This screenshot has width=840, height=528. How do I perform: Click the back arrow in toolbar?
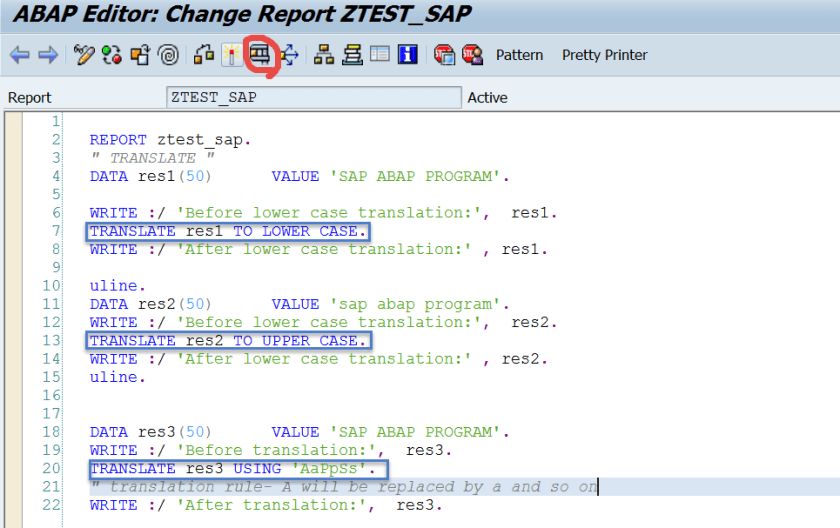click(19, 55)
